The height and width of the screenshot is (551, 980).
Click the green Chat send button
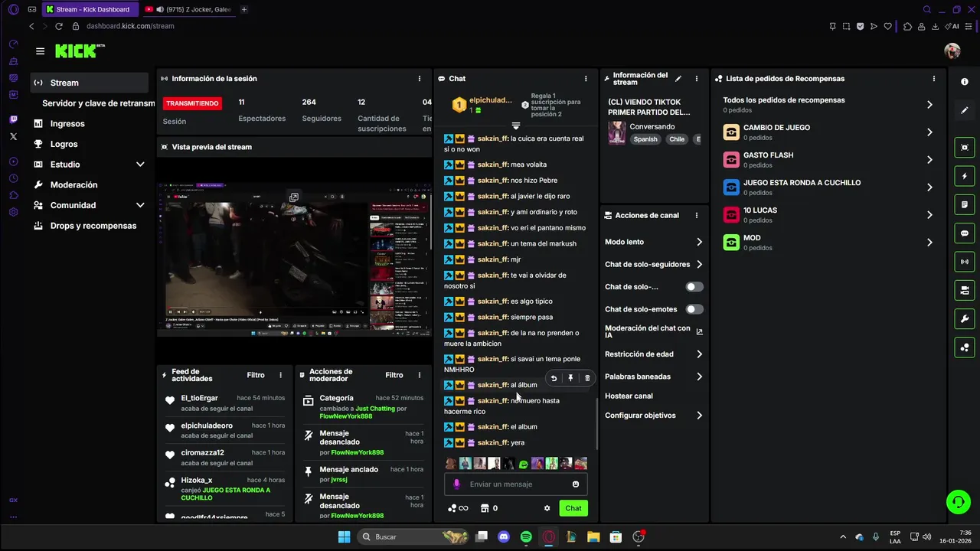point(573,508)
